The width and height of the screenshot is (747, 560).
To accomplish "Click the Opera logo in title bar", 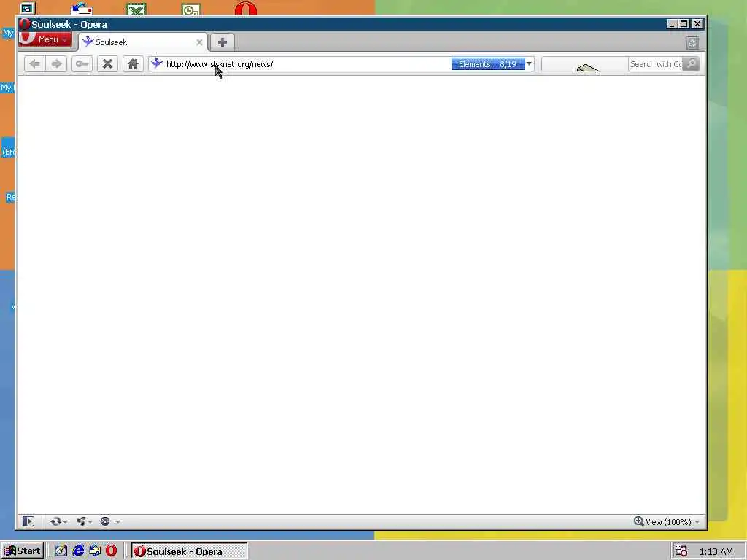I will pyautogui.click(x=24, y=24).
